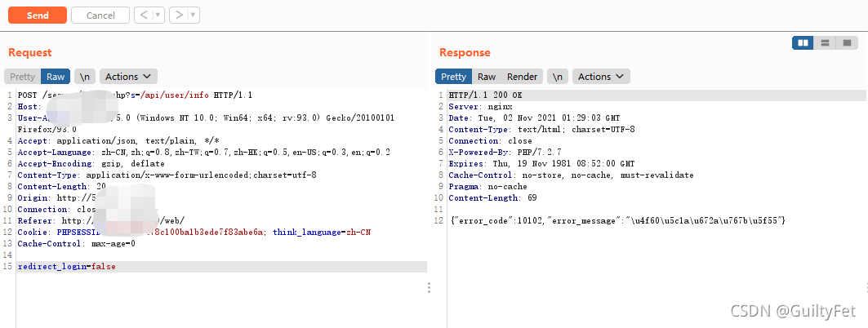Click the Request panel divider handle dots
Screen dimensions: 868x328
429,287
